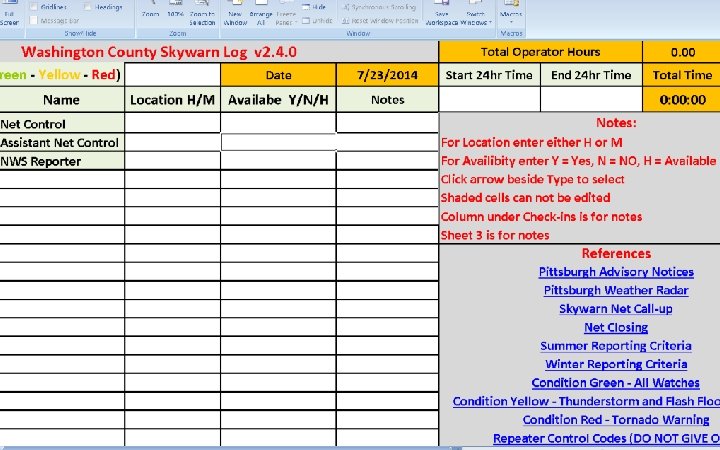Image resolution: width=720 pixels, height=450 pixels.
Task: Open the Repeater Control Codes link
Action: click(607, 439)
